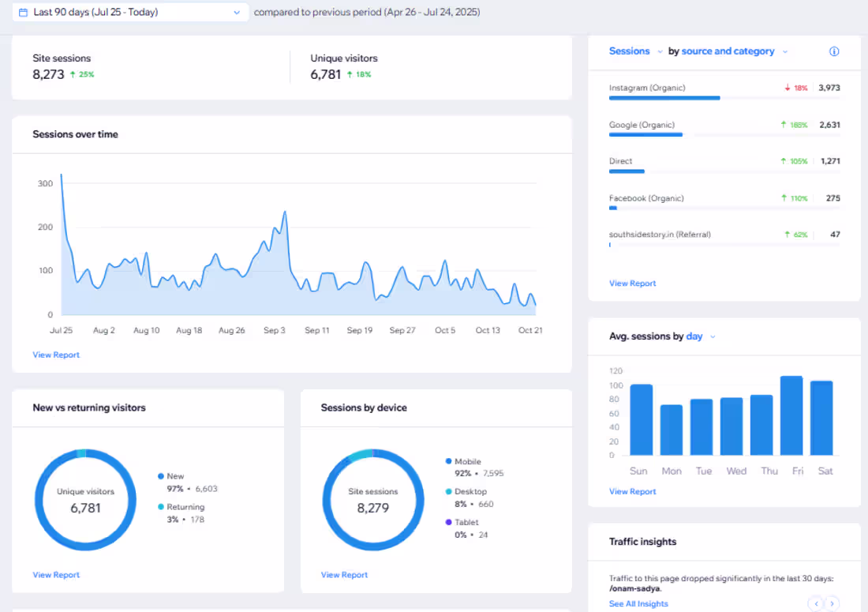Open View Report for sessions by source
The width and height of the screenshot is (868, 612).
(632, 283)
